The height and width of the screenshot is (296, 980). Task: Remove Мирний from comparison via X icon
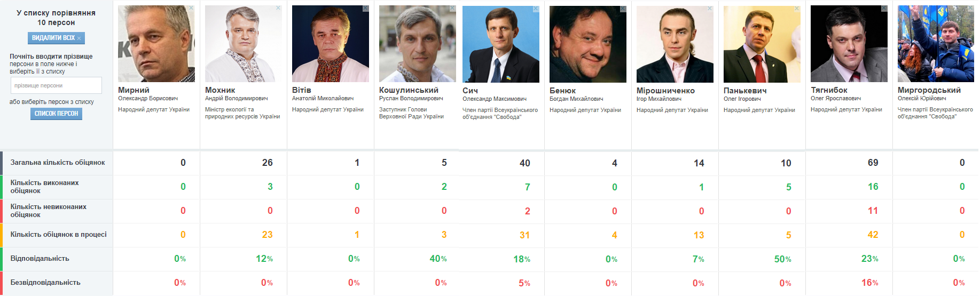[x=191, y=8]
